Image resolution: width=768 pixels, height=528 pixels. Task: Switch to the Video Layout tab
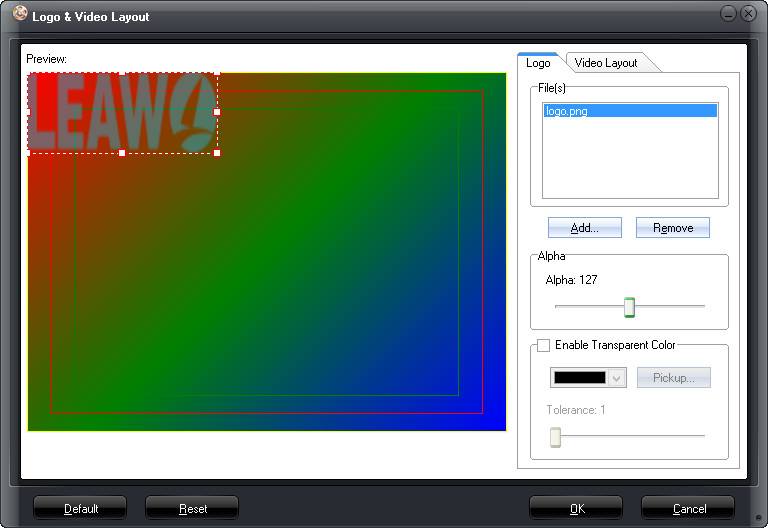click(606, 63)
